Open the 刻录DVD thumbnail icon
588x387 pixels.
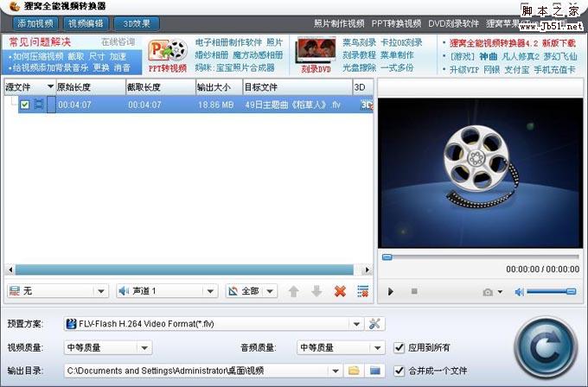(x=316, y=50)
